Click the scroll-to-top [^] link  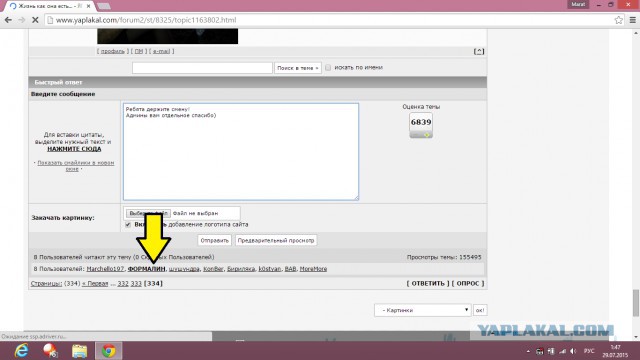479,51
